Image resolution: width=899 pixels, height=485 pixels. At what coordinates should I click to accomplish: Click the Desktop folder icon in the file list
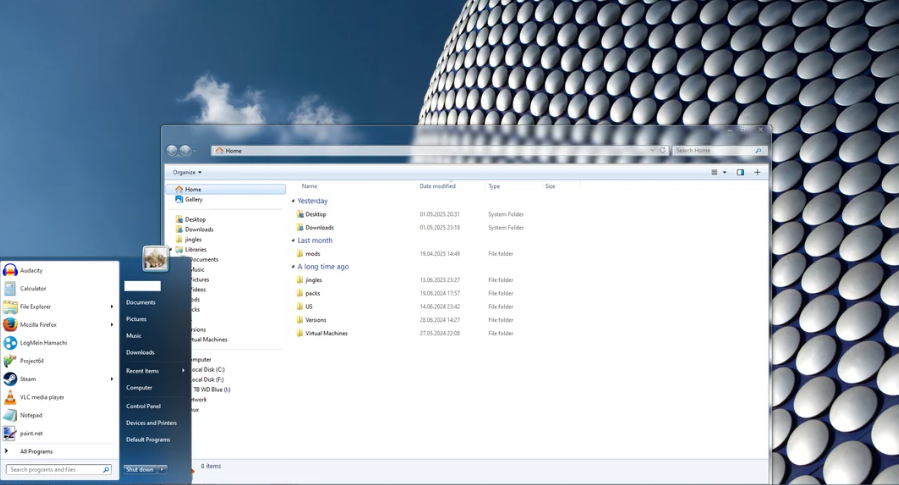300,214
